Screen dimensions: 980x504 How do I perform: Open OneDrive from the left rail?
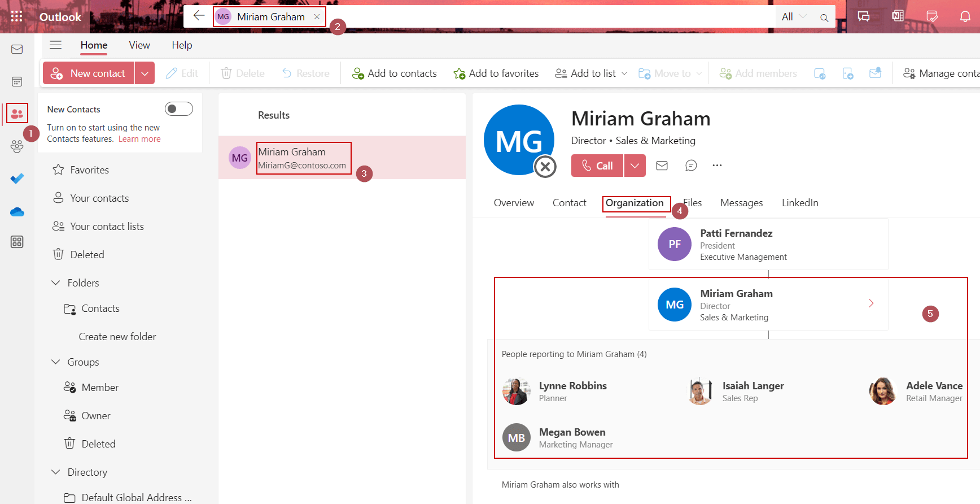pyautogui.click(x=17, y=212)
